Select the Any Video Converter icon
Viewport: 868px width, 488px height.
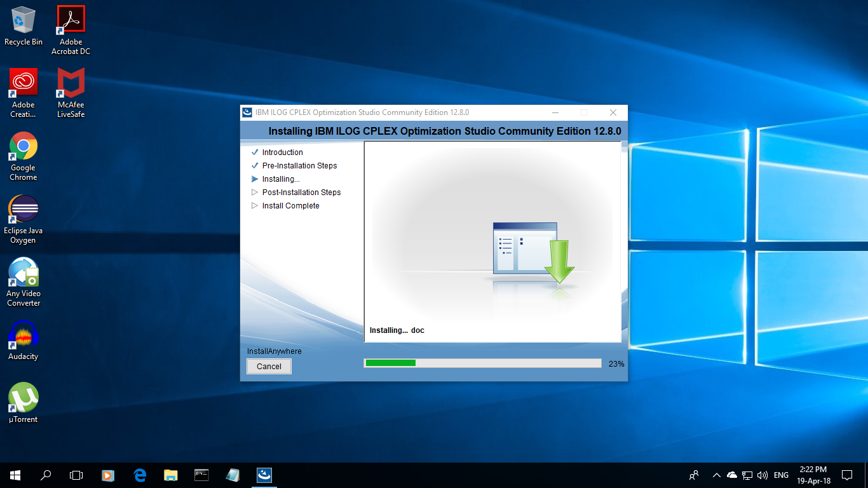click(x=24, y=282)
